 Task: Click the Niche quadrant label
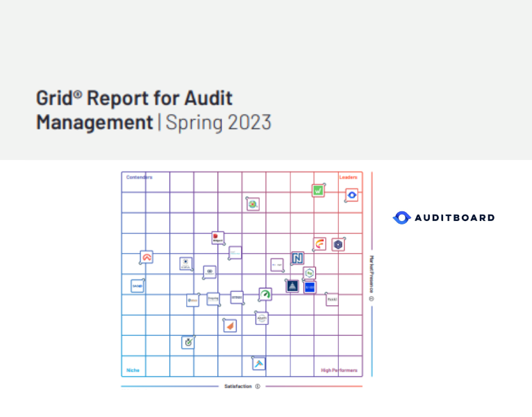[133, 370]
